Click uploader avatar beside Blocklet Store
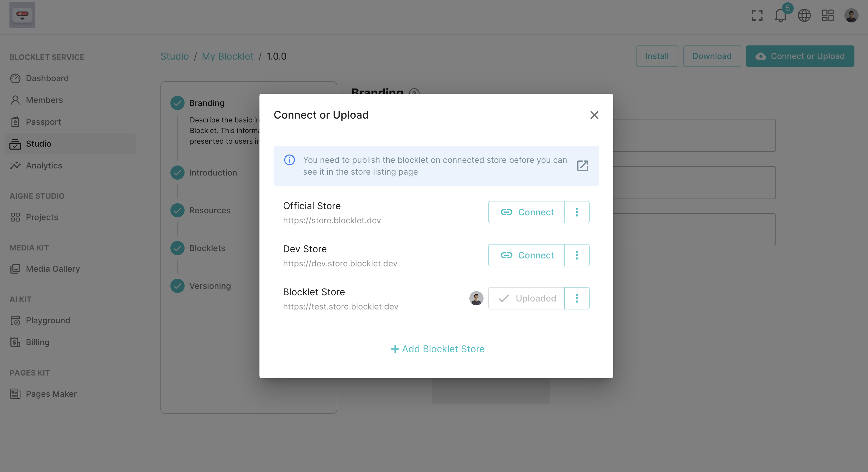 point(476,298)
